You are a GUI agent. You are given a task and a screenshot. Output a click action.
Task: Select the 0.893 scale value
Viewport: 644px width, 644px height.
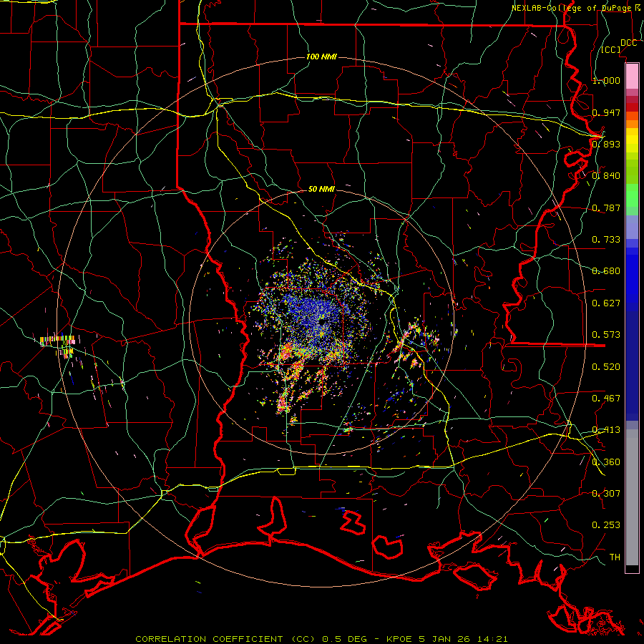click(x=606, y=144)
